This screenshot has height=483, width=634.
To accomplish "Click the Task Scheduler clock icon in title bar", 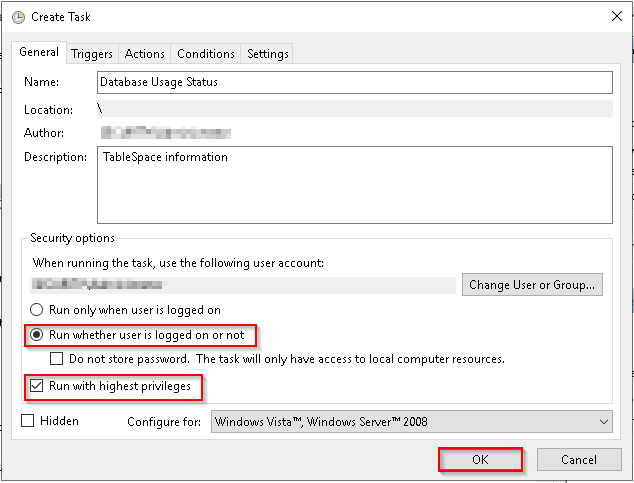I will point(18,16).
